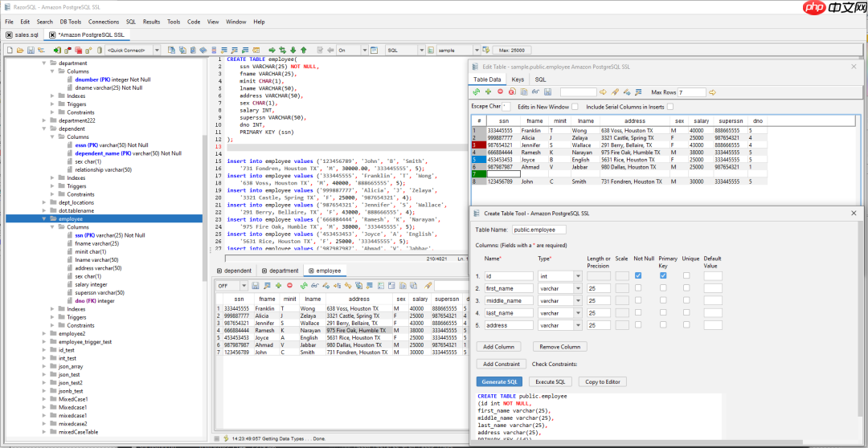Open the sample database dropdown
868x448 pixels.
tap(476, 50)
